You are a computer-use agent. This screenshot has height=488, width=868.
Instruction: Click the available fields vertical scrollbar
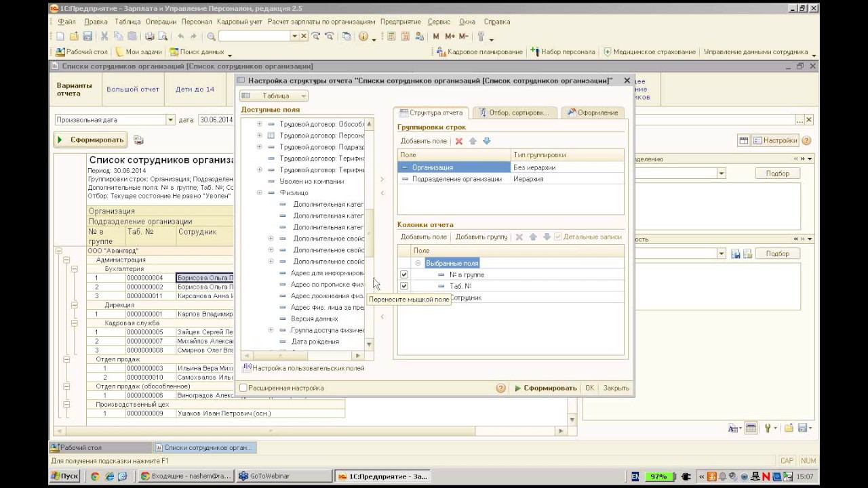point(369,234)
